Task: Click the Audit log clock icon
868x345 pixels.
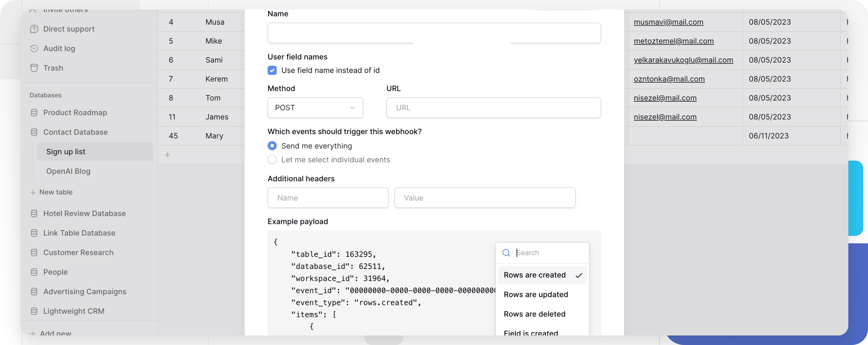Action: [x=34, y=48]
